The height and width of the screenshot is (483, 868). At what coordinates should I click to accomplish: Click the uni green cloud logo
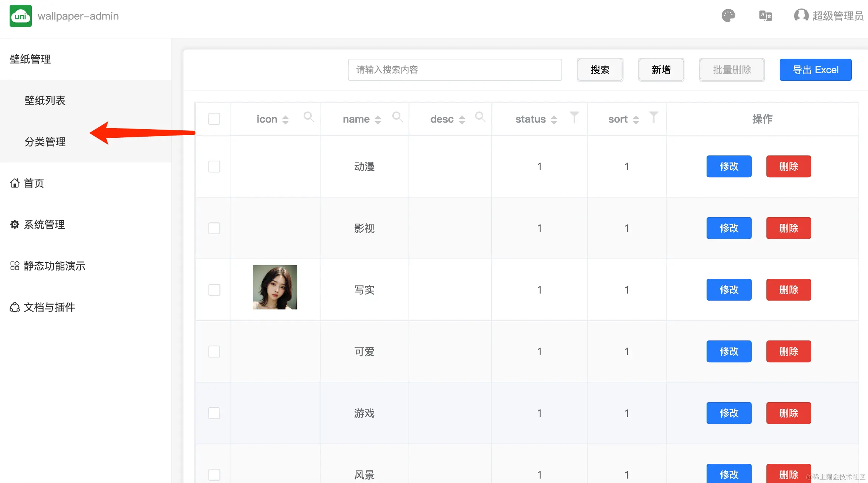click(21, 16)
